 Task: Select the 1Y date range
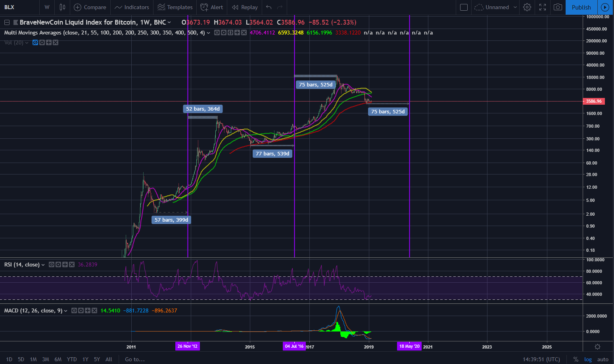click(x=85, y=359)
